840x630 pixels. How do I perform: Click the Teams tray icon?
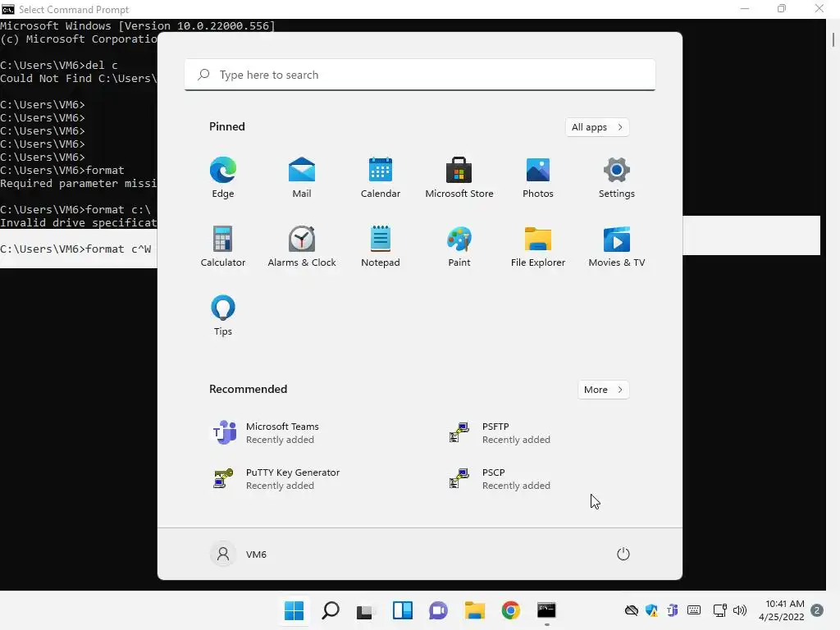coord(673,610)
